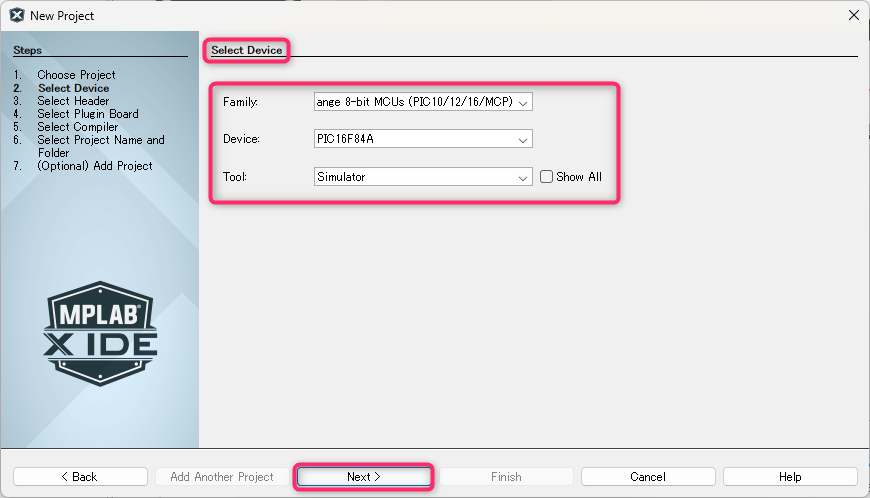The height and width of the screenshot is (498, 870).
Task: Click the Select Device panel heading
Action: [x=246, y=50]
